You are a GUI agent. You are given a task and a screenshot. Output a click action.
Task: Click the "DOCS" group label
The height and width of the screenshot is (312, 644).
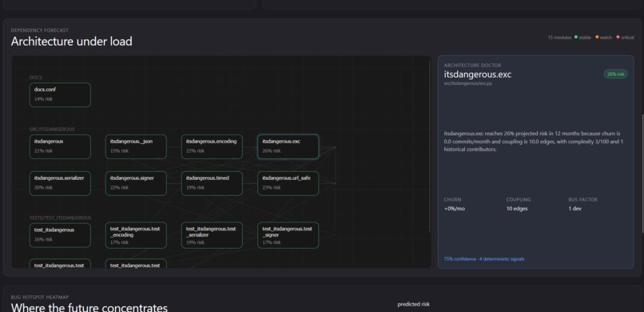pyautogui.click(x=36, y=78)
